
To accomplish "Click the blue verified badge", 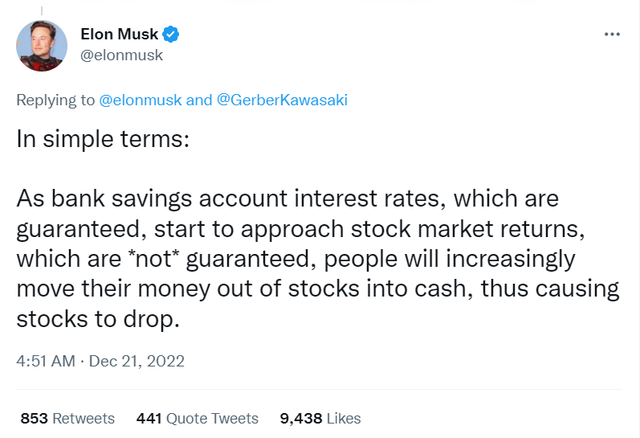I will [x=171, y=35].
